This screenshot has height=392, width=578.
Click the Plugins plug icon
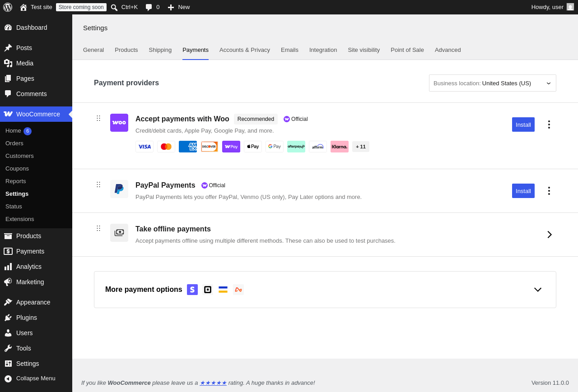(8, 318)
